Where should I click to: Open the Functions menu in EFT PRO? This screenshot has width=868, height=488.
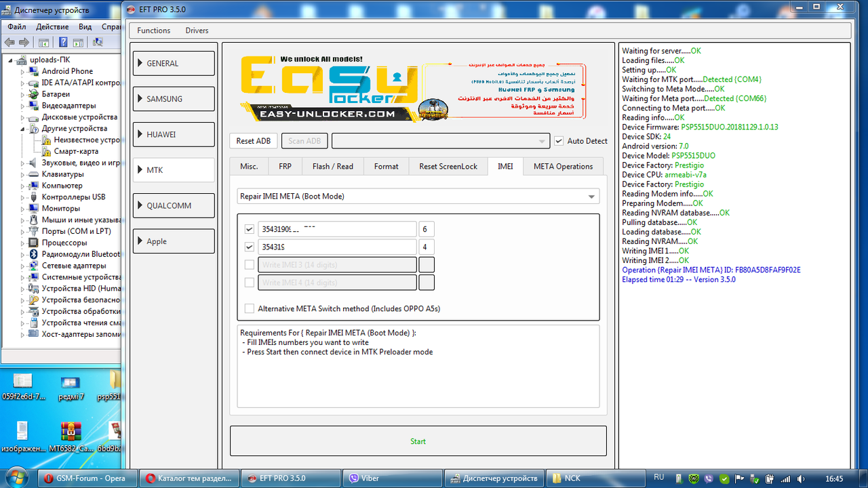(x=154, y=30)
